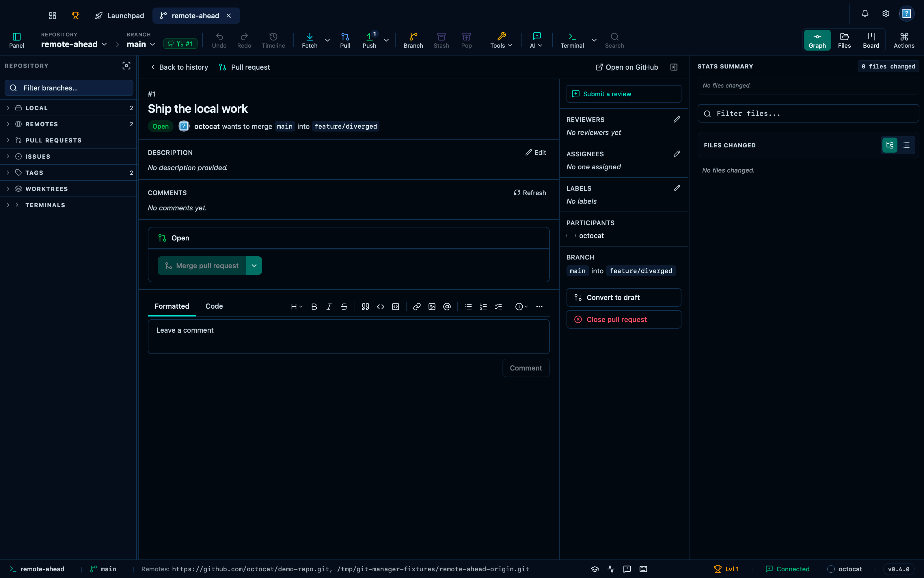Edit labels pencil icon

[x=677, y=188]
